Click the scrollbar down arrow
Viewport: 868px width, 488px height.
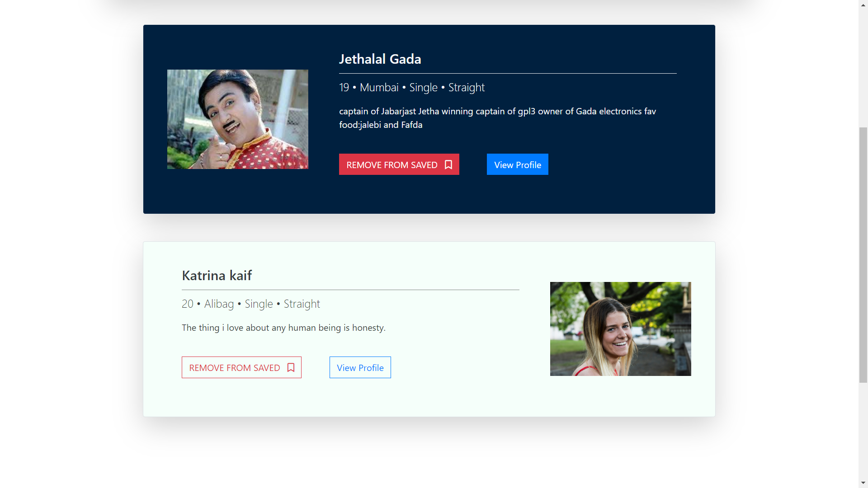[x=863, y=483]
